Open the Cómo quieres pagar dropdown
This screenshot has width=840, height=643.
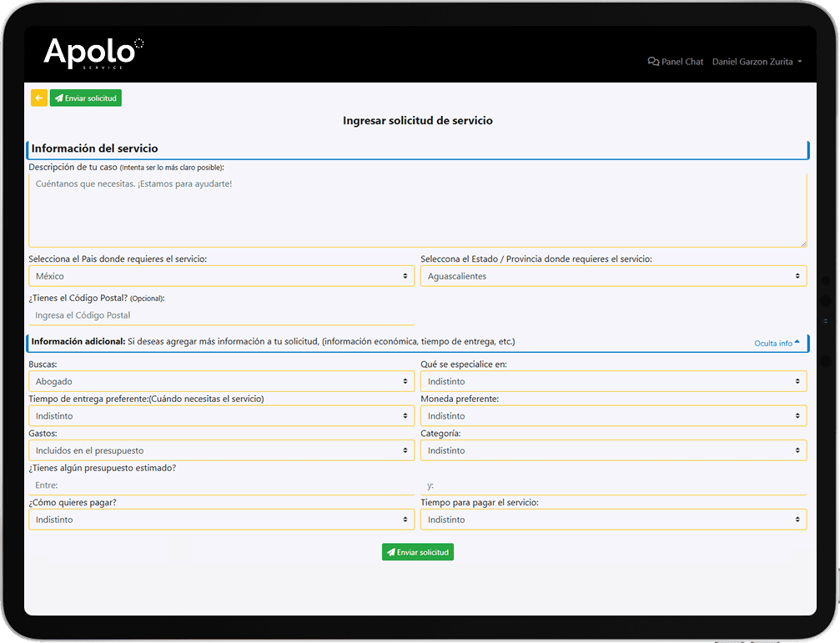(x=221, y=520)
